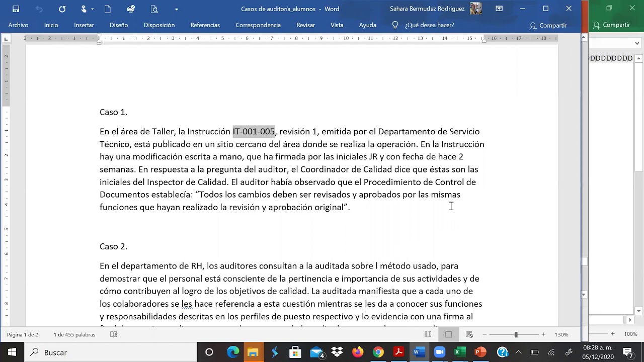This screenshot has height=362, width=644.
Task: Click Sahara Bermudez Rodriguez account name
Action: click(x=427, y=9)
